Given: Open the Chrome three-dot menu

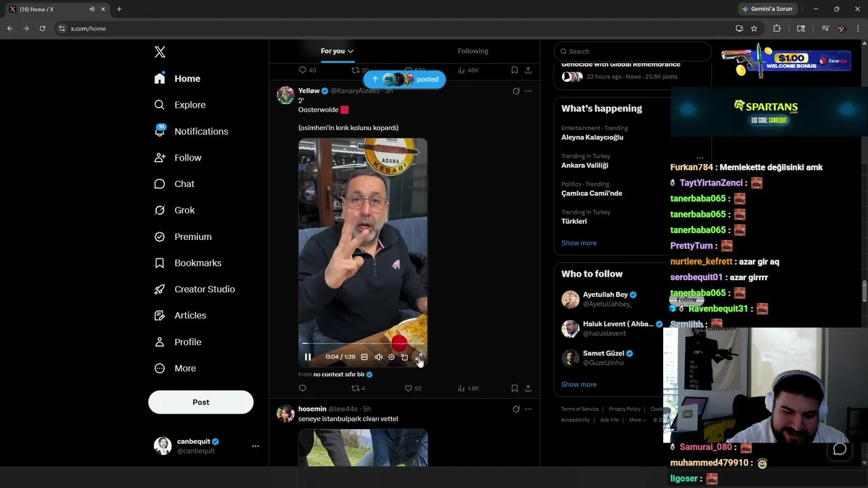Looking at the screenshot, I should click(x=859, y=28).
